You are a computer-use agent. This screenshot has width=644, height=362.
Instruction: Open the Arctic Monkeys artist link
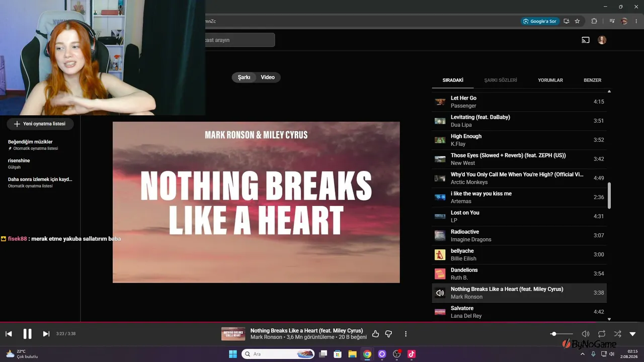pos(469,182)
